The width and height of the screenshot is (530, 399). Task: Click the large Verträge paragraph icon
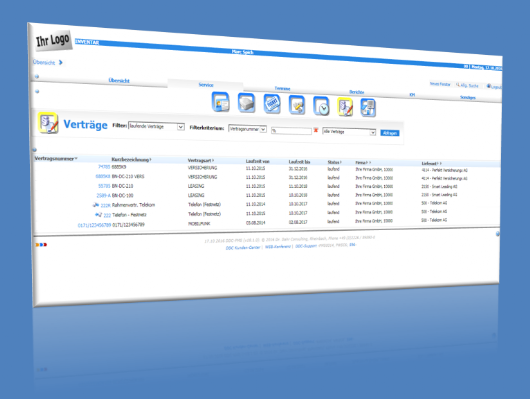click(x=48, y=123)
